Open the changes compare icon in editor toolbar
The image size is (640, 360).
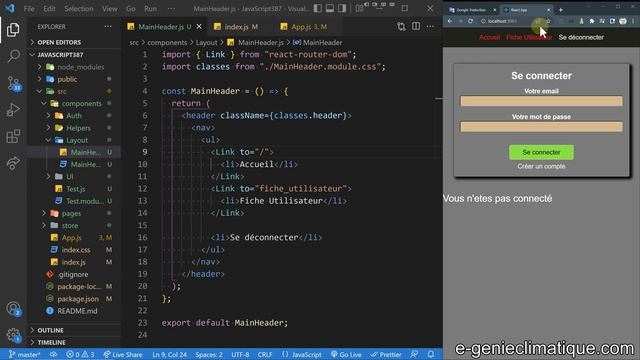coord(401,27)
